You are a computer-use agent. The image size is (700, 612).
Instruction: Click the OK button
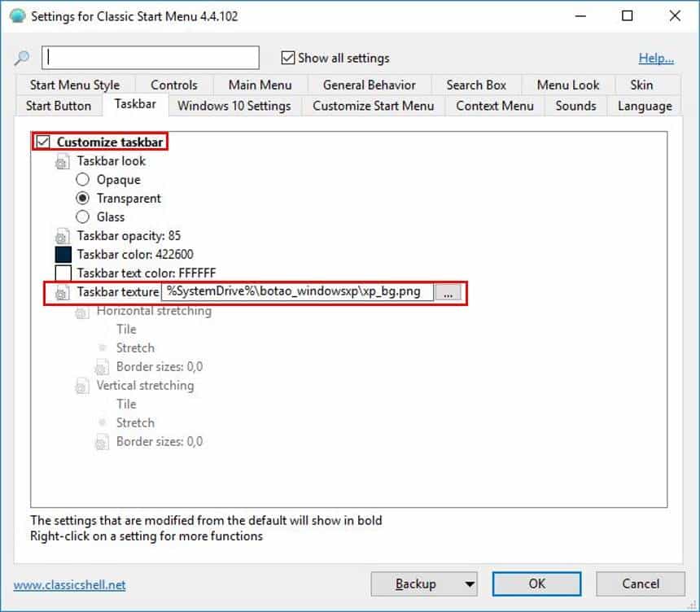tap(536, 584)
